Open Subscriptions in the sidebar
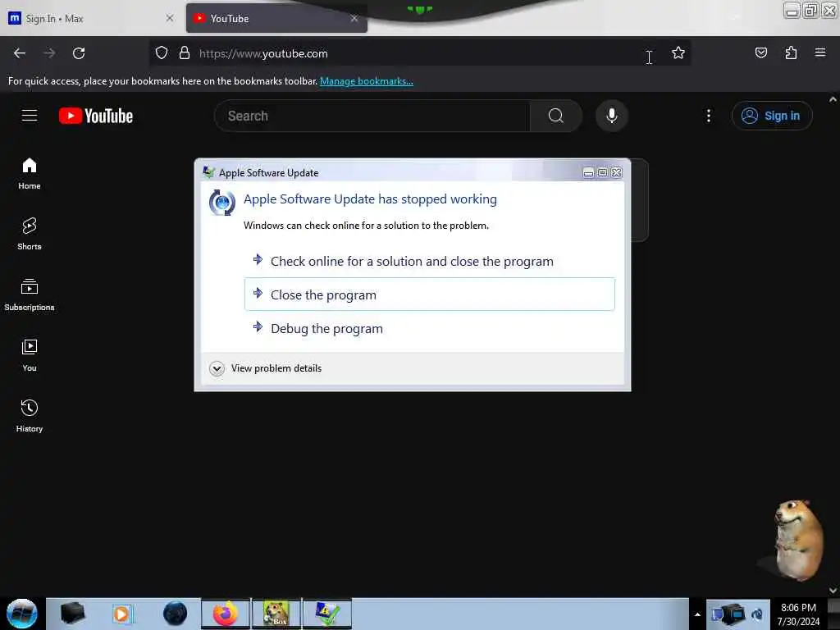The height and width of the screenshot is (630, 840). (x=30, y=294)
